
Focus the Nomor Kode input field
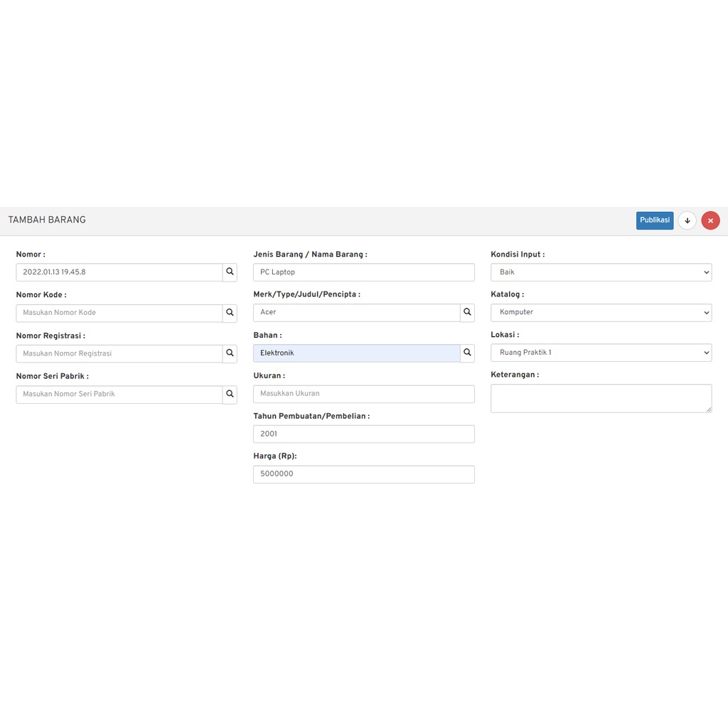pos(119,313)
